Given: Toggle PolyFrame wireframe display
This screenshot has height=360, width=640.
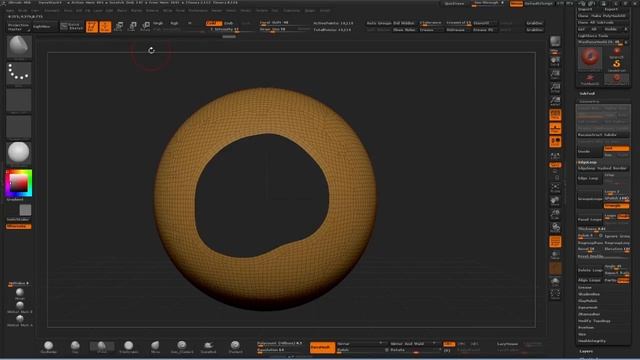Looking at the screenshot, I should [x=555, y=242].
